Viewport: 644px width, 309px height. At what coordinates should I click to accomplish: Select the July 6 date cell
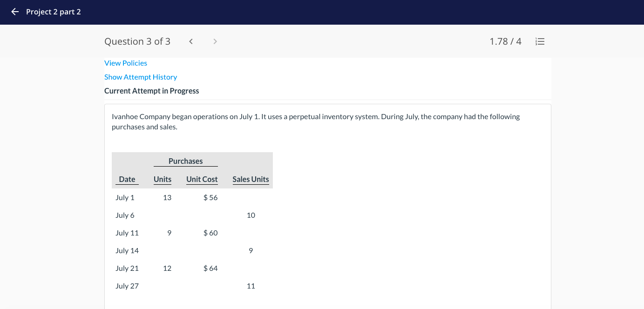pos(125,215)
